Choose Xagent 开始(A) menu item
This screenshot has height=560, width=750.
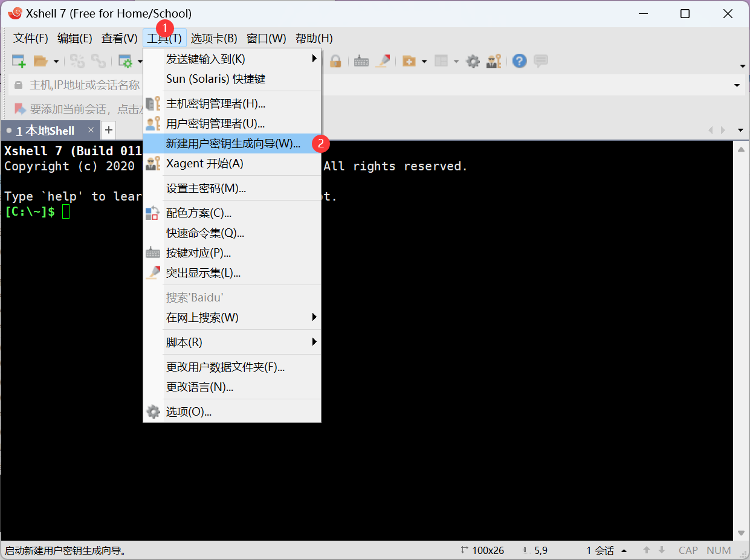click(x=232, y=163)
